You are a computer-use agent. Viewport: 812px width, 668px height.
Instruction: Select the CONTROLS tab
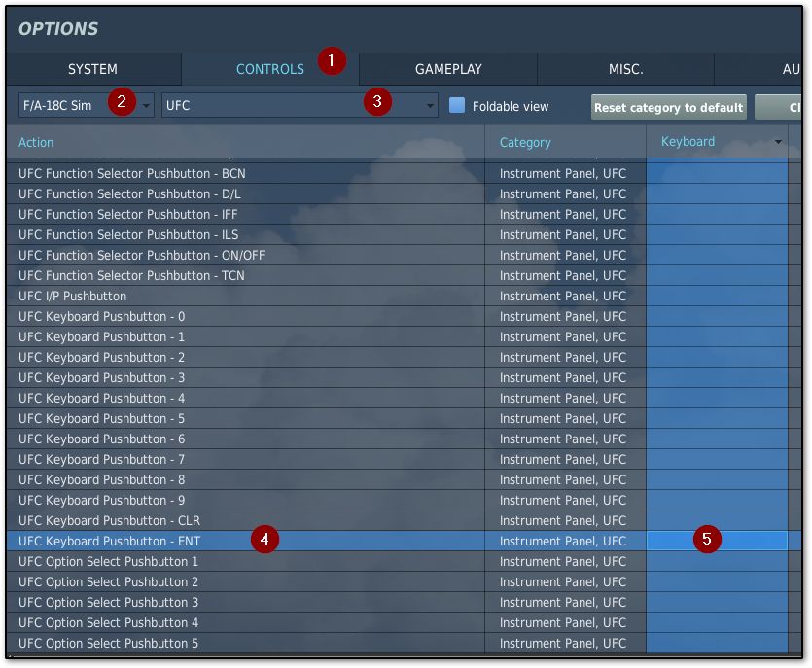point(269,69)
